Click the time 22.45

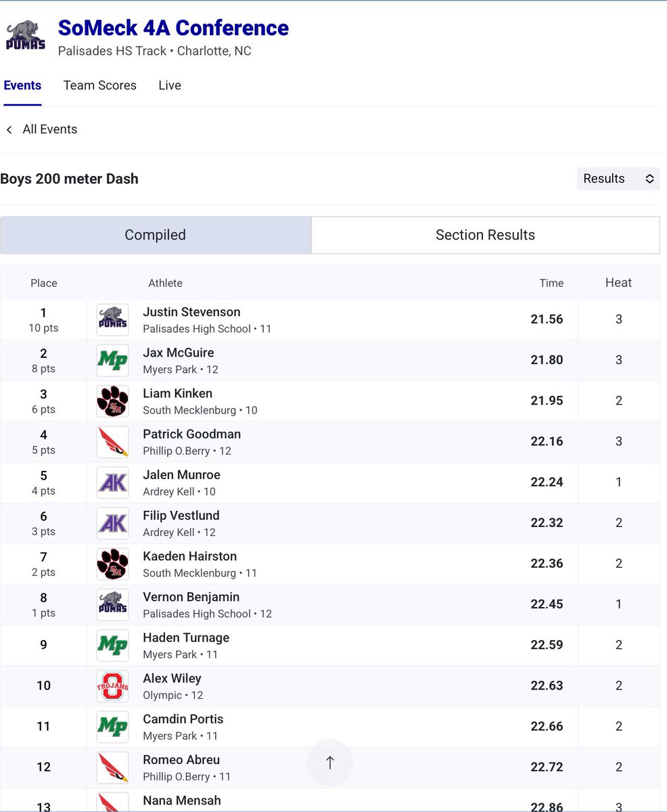547,604
